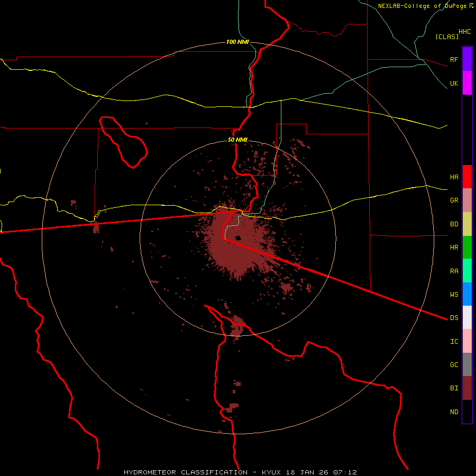Pick the HR green legend swatch

(x=467, y=248)
